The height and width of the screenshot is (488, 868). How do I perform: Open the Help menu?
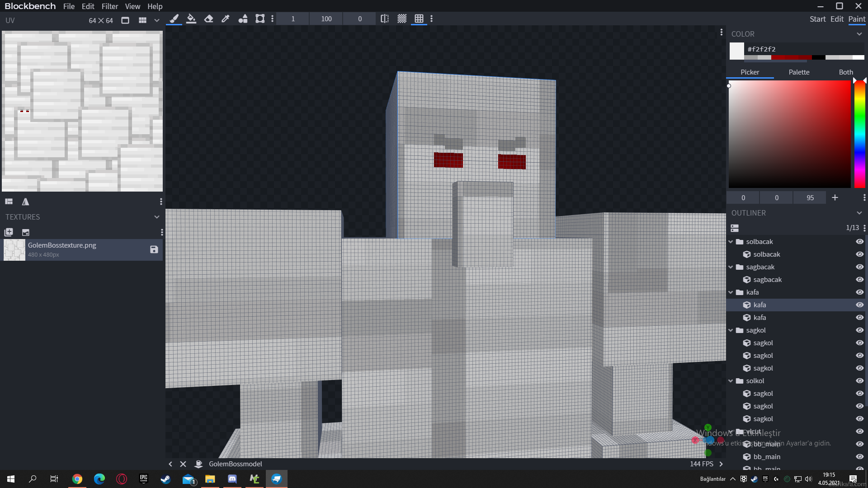(155, 6)
